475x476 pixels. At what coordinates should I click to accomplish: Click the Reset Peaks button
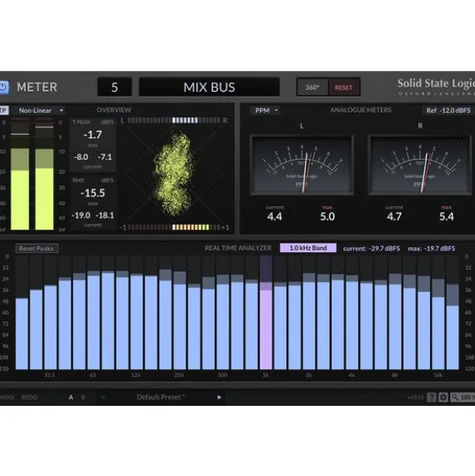pos(37,248)
